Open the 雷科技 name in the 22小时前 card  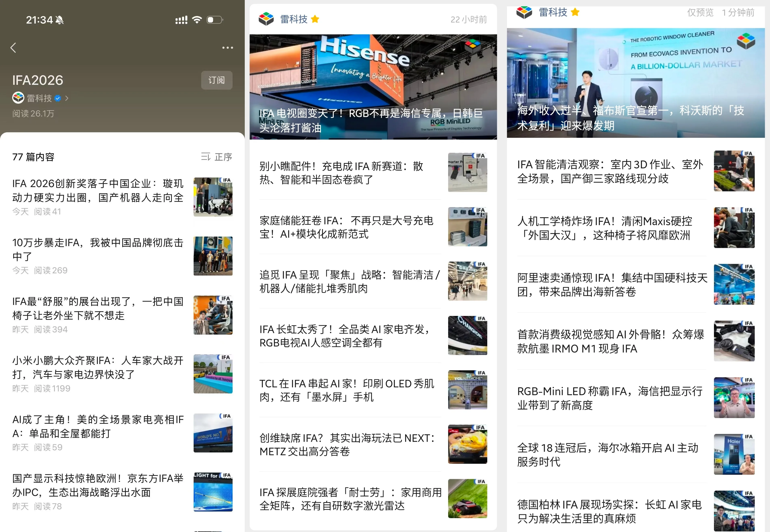point(294,19)
